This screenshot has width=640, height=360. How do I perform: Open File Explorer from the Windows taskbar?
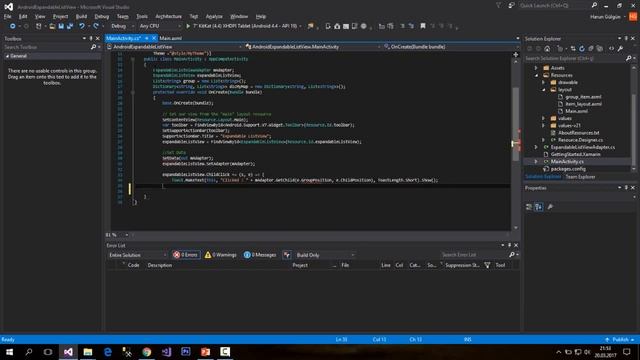point(88,352)
